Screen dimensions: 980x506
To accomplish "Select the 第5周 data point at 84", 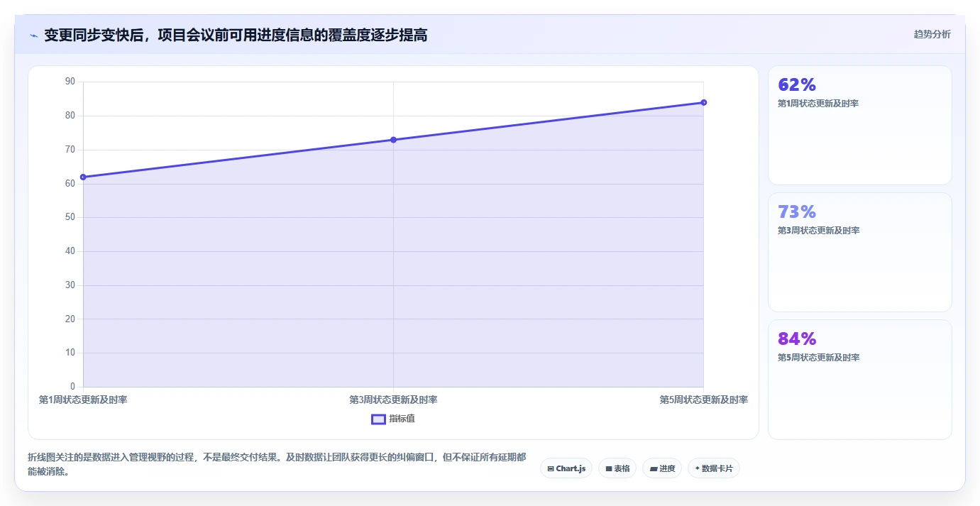I will [703, 102].
